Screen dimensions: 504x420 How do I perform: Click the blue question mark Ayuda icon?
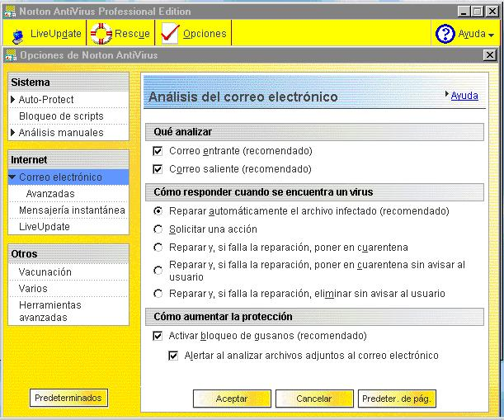tap(445, 34)
